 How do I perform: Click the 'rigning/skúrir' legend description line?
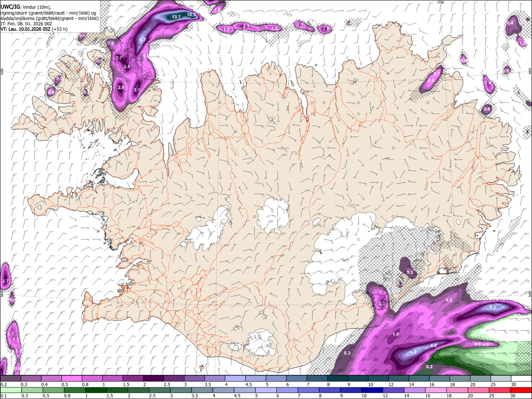coord(48,13)
